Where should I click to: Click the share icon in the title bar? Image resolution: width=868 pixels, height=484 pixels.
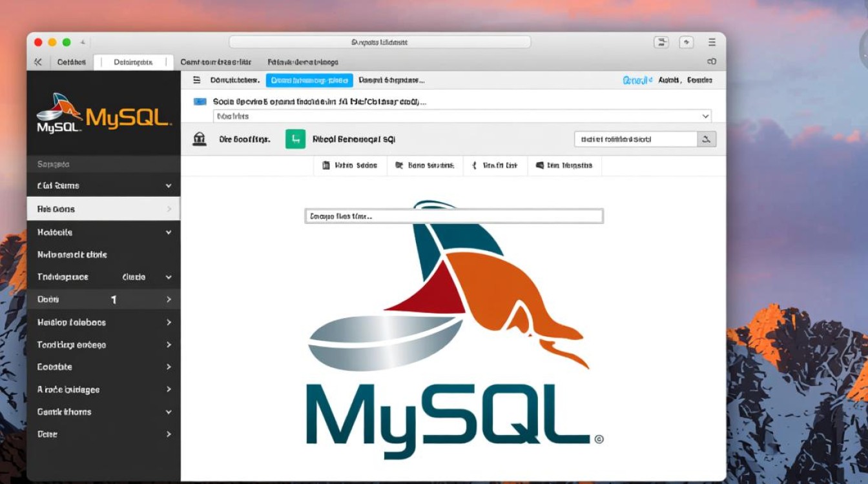[686, 41]
